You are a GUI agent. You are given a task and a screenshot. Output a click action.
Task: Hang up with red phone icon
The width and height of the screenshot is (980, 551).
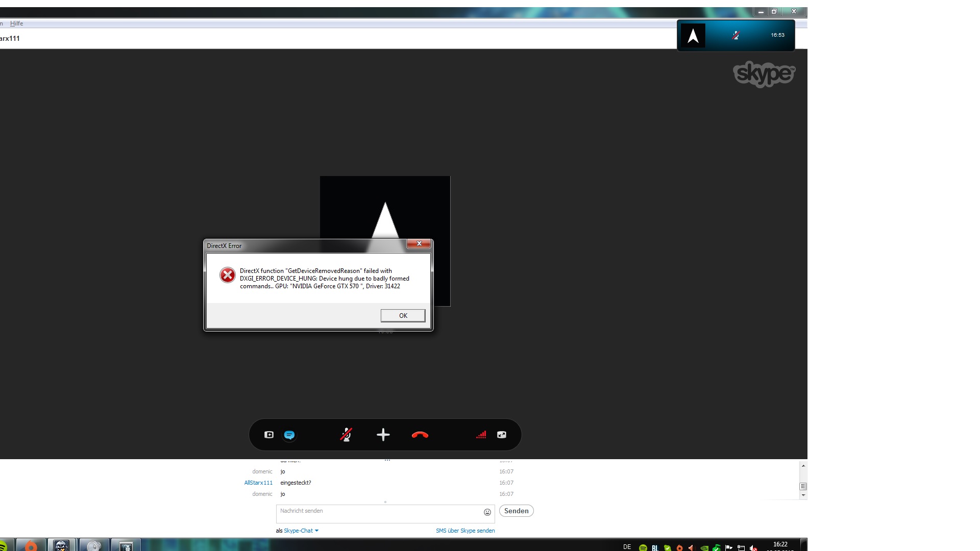click(420, 435)
